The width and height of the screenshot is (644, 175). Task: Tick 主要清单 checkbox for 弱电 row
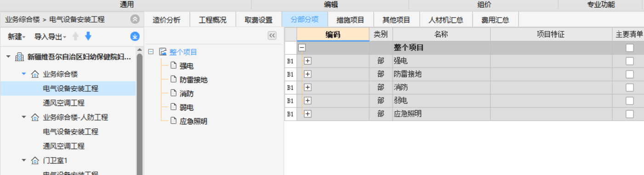[x=629, y=100]
